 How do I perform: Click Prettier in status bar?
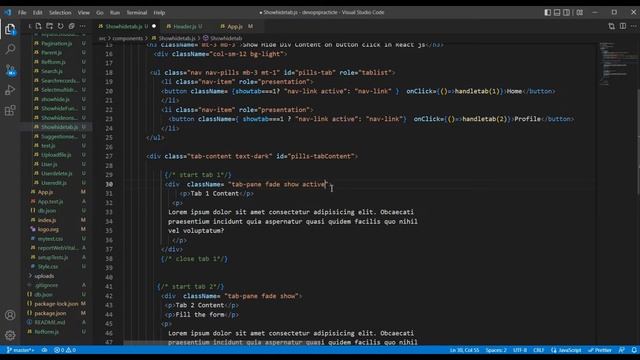point(600,350)
